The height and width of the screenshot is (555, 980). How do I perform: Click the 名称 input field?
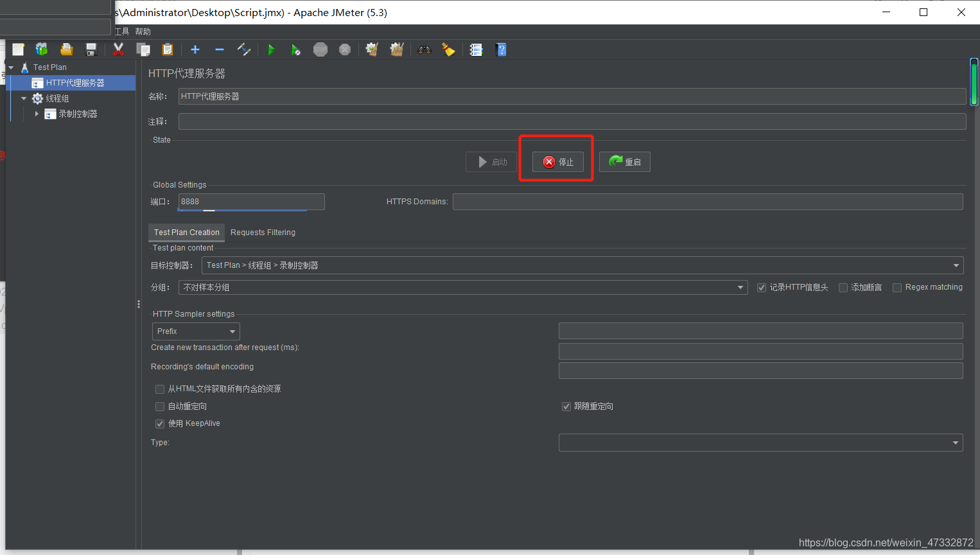pyautogui.click(x=572, y=96)
